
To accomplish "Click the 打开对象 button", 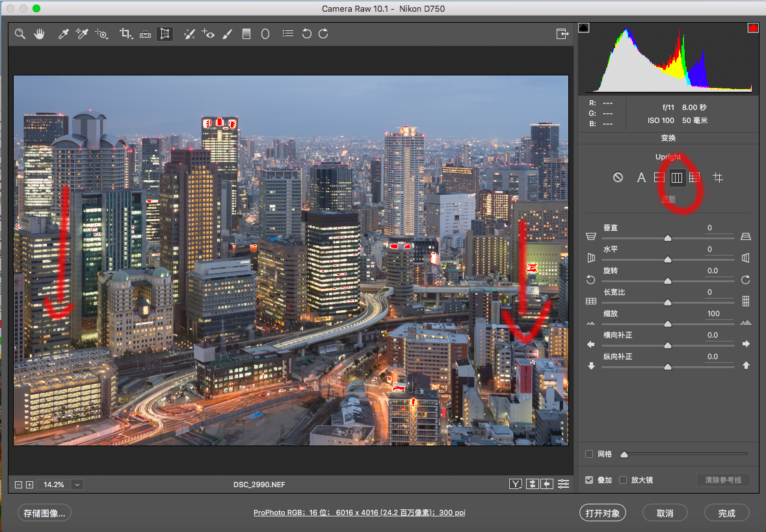I will tap(603, 513).
